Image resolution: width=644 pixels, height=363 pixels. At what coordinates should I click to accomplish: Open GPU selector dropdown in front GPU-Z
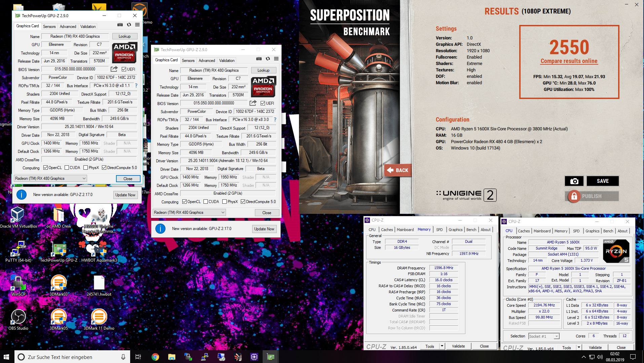(50, 178)
